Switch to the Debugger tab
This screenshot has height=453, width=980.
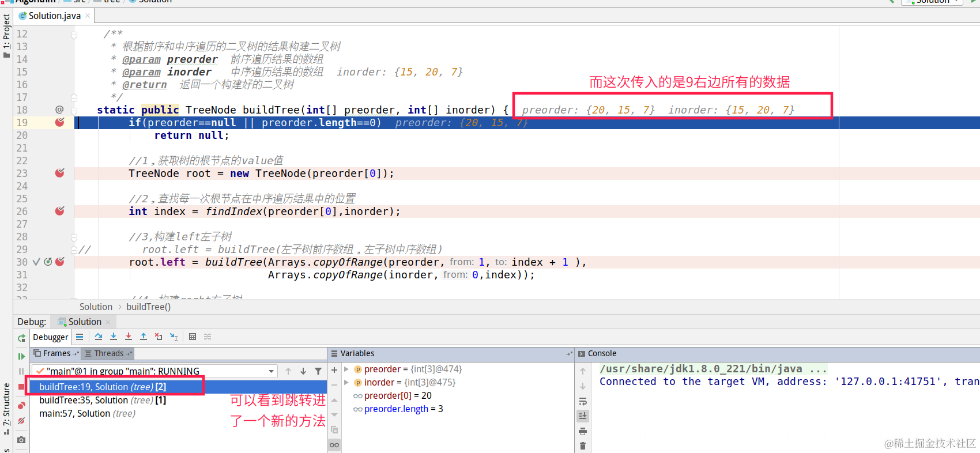point(50,337)
